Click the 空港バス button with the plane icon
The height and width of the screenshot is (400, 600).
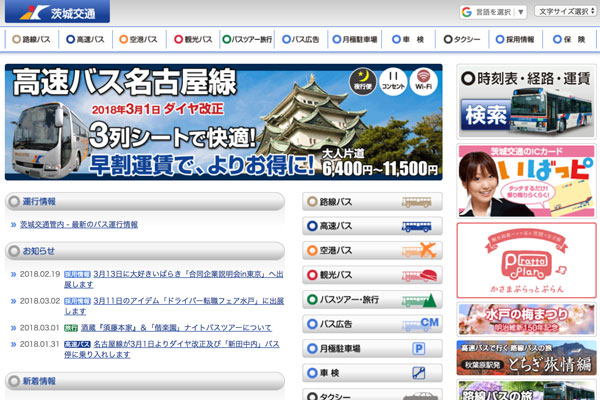pyautogui.click(x=372, y=251)
